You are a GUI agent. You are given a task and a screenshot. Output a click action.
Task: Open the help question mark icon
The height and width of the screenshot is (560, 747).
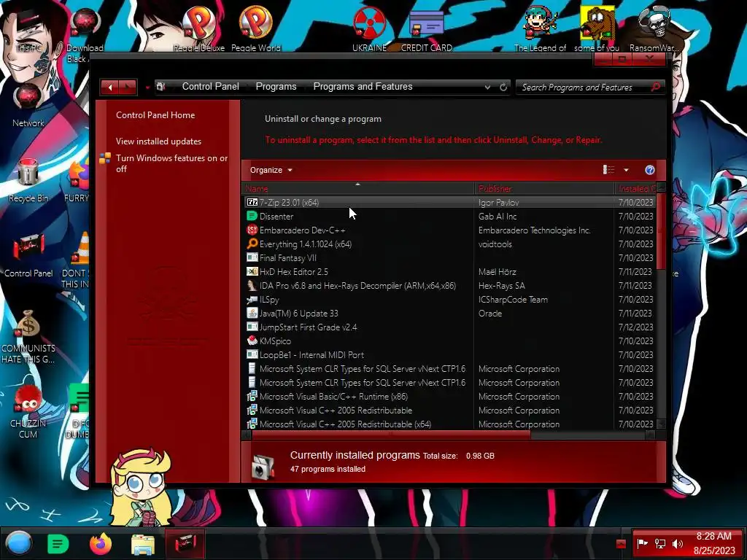click(x=649, y=170)
